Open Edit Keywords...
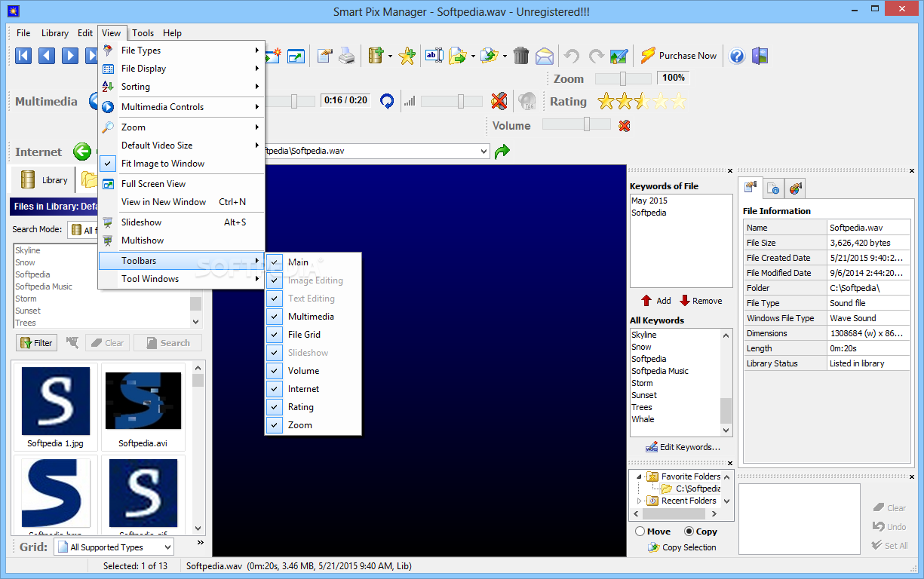 [682, 447]
